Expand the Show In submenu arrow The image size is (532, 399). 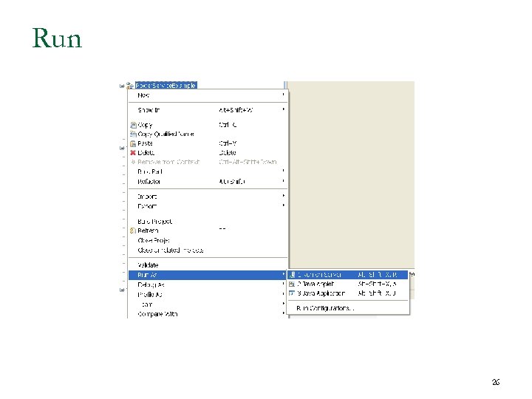tap(284, 109)
